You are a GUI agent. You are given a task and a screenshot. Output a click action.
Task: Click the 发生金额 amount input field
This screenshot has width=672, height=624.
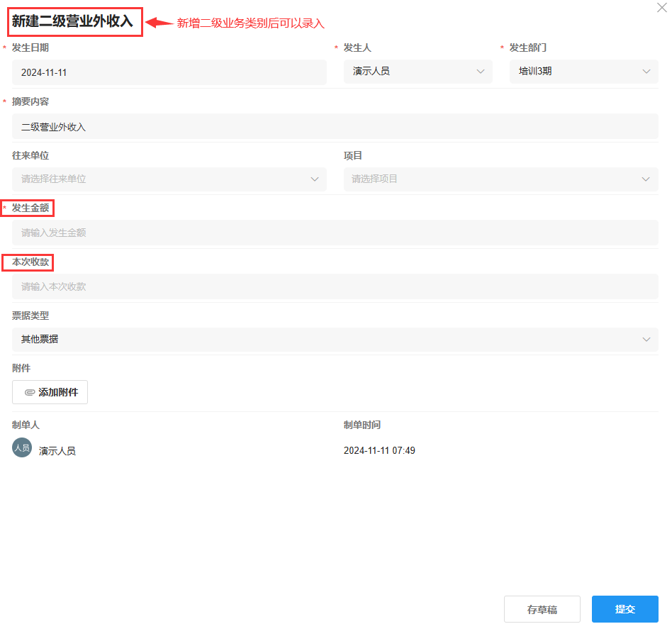pos(335,232)
